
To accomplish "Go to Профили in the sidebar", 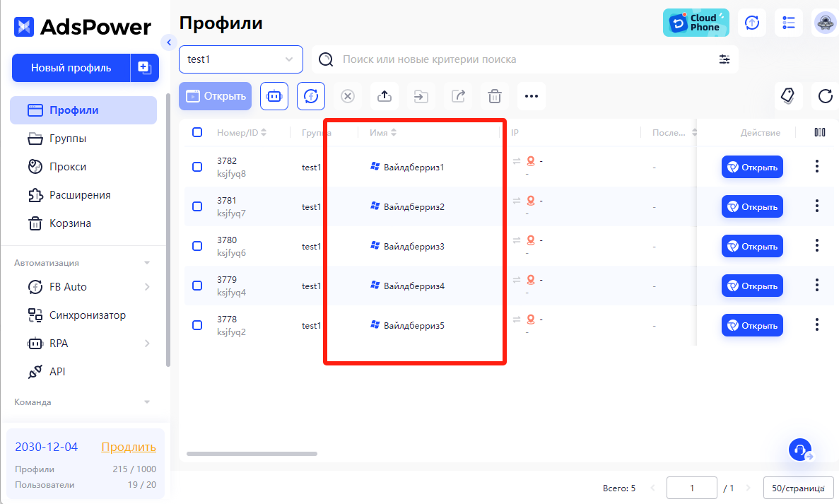I will pyautogui.click(x=83, y=110).
